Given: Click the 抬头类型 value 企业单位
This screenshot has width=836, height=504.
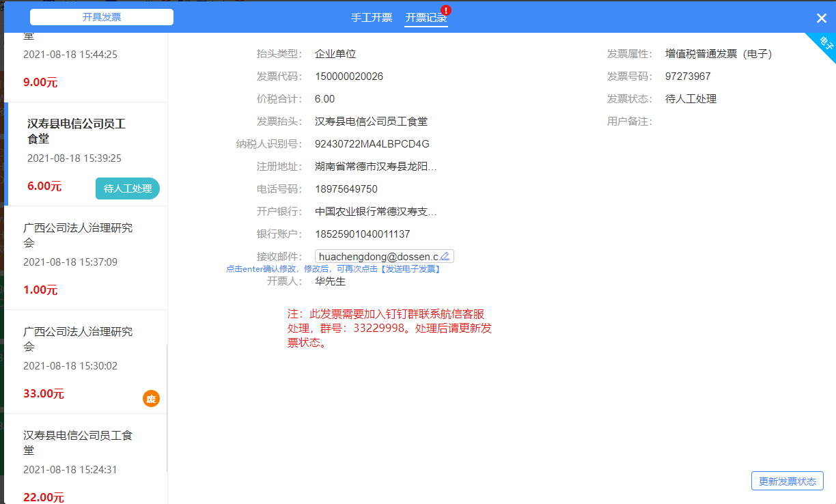Looking at the screenshot, I should (335, 54).
